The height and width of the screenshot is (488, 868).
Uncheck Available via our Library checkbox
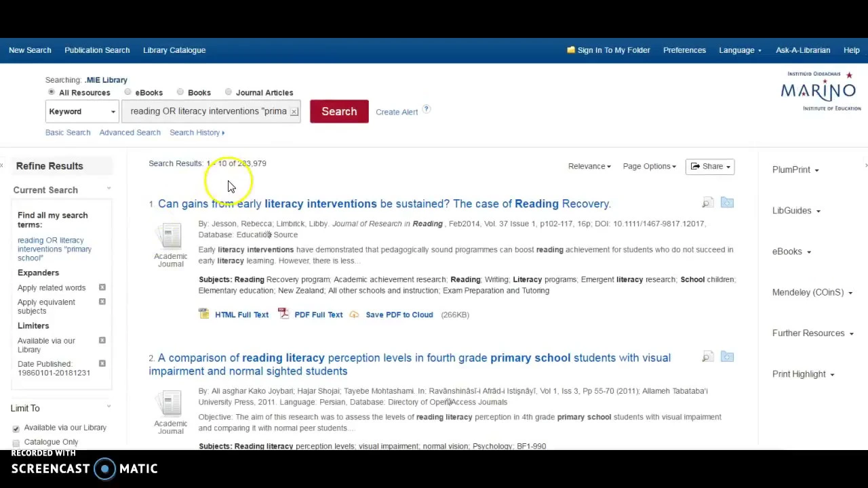[16, 428]
